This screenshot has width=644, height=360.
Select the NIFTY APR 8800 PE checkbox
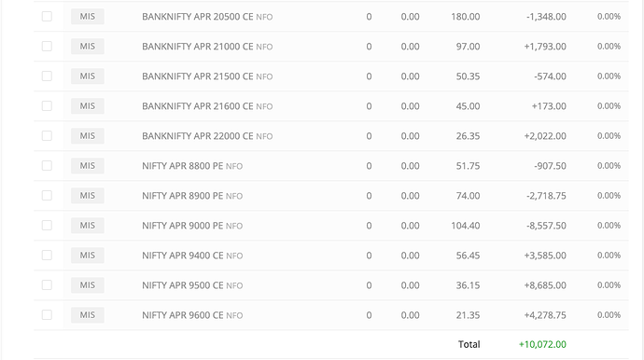tap(47, 166)
